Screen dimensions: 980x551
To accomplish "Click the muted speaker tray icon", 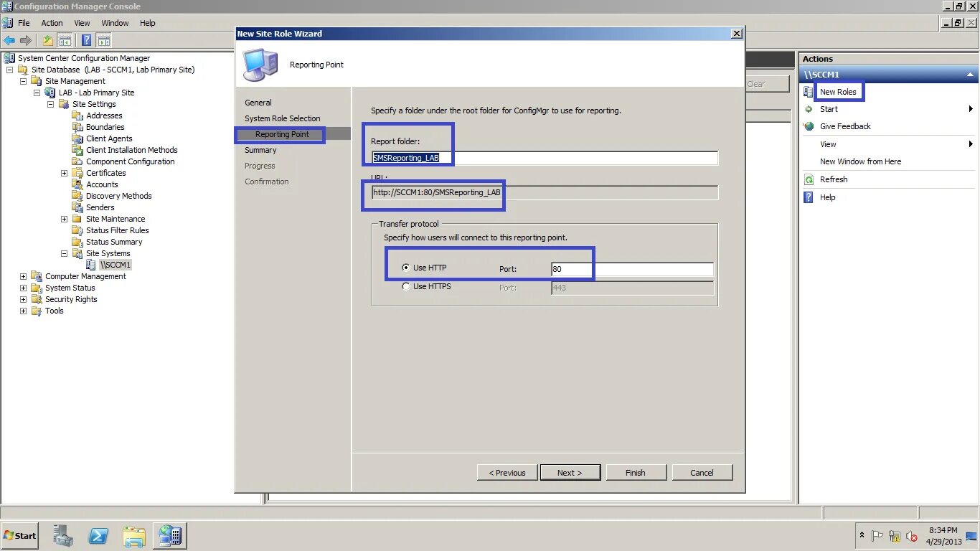I will click(x=912, y=536).
